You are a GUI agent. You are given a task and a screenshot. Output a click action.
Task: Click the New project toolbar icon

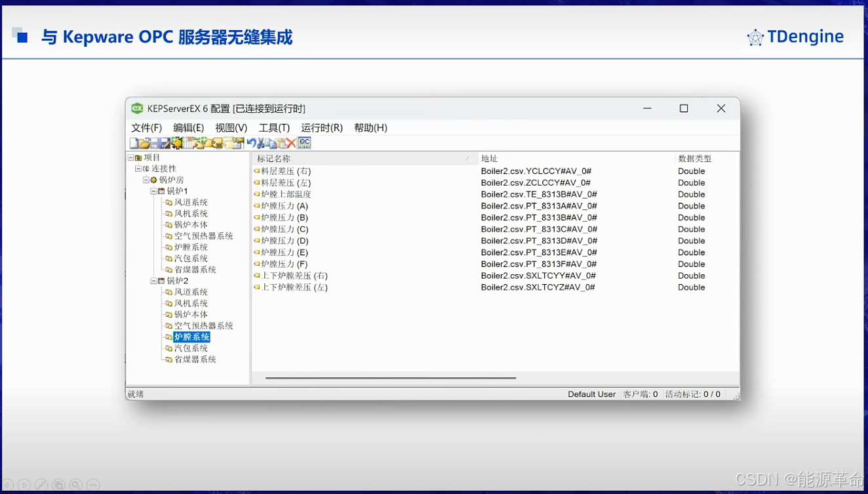point(134,143)
